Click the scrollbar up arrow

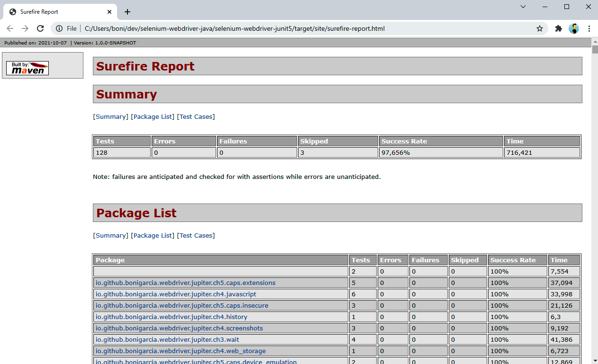(x=595, y=41)
